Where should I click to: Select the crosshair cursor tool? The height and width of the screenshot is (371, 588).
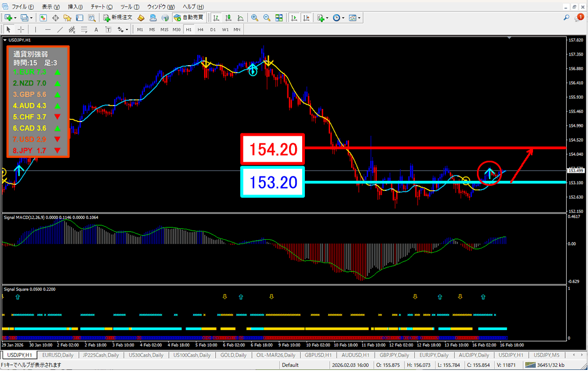pos(21,29)
